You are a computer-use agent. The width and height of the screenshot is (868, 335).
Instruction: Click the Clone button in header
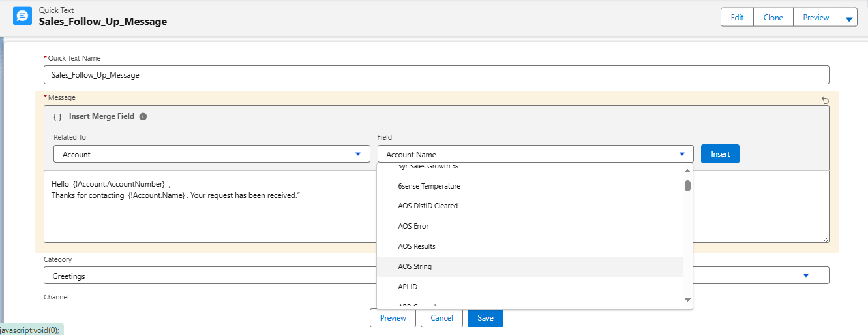[x=773, y=18]
